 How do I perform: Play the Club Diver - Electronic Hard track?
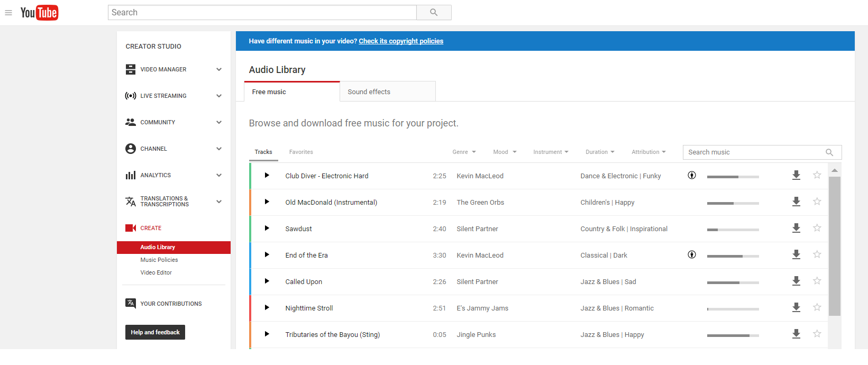[267, 175]
